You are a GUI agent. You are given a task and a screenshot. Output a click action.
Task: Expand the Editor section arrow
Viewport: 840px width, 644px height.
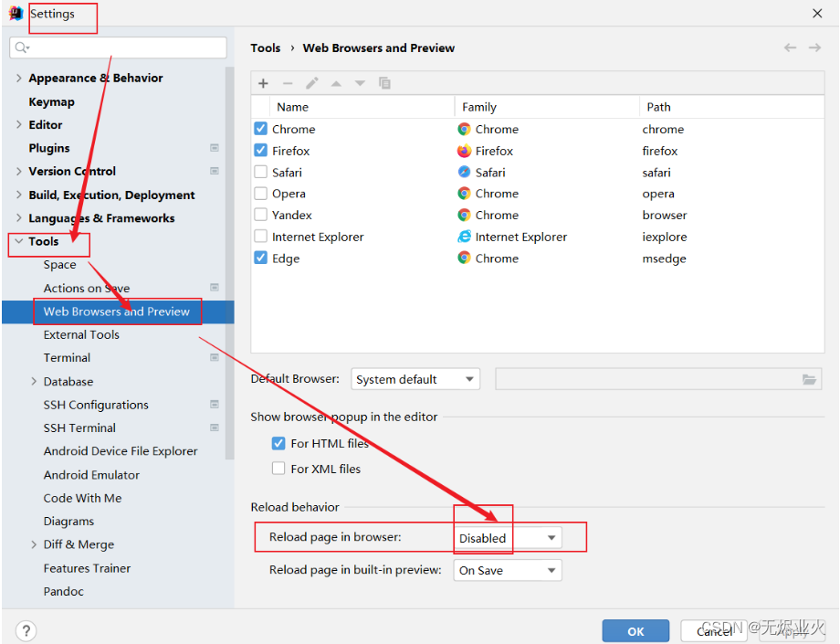(x=19, y=124)
